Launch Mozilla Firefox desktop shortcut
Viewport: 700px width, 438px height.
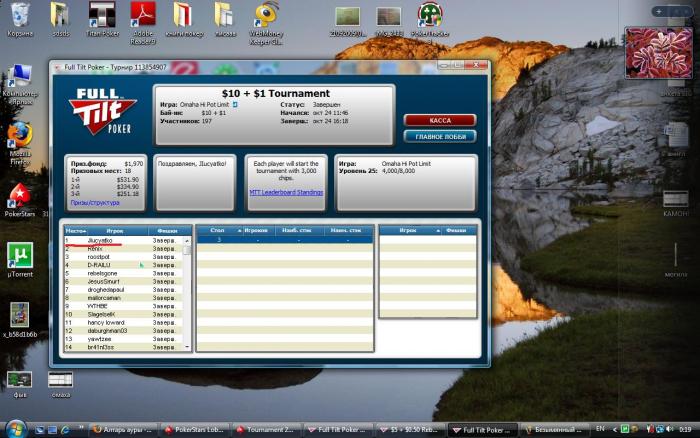20,144
